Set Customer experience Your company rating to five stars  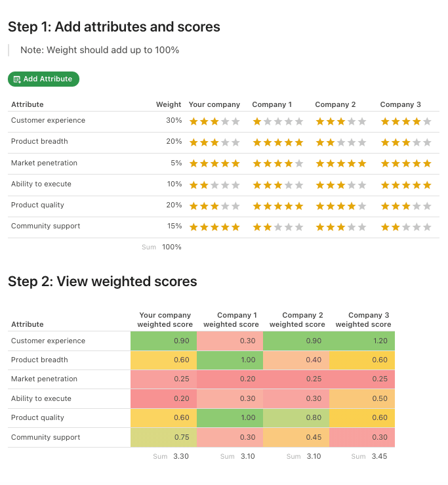(235, 121)
